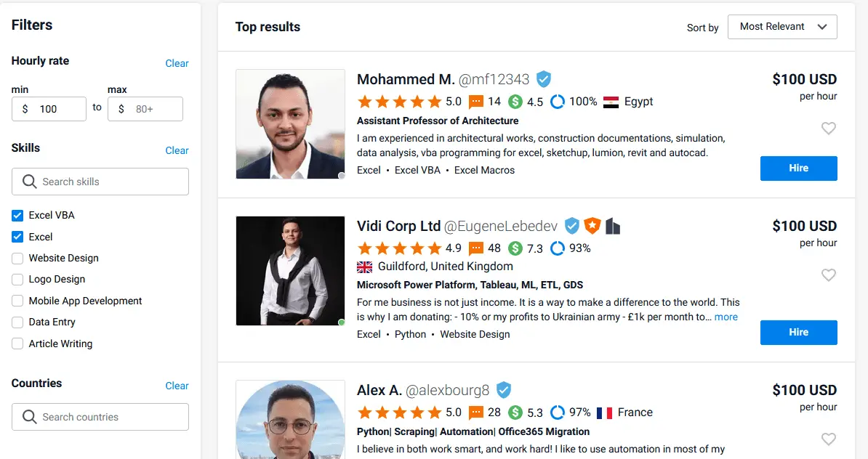This screenshot has height=459, width=868.
Task: Click the Search skills input field
Action: [x=100, y=182]
